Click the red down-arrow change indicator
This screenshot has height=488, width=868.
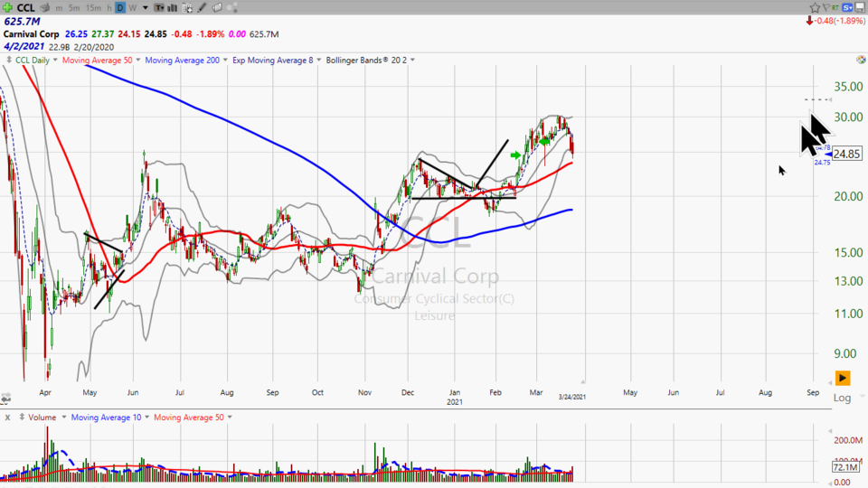tap(809, 21)
